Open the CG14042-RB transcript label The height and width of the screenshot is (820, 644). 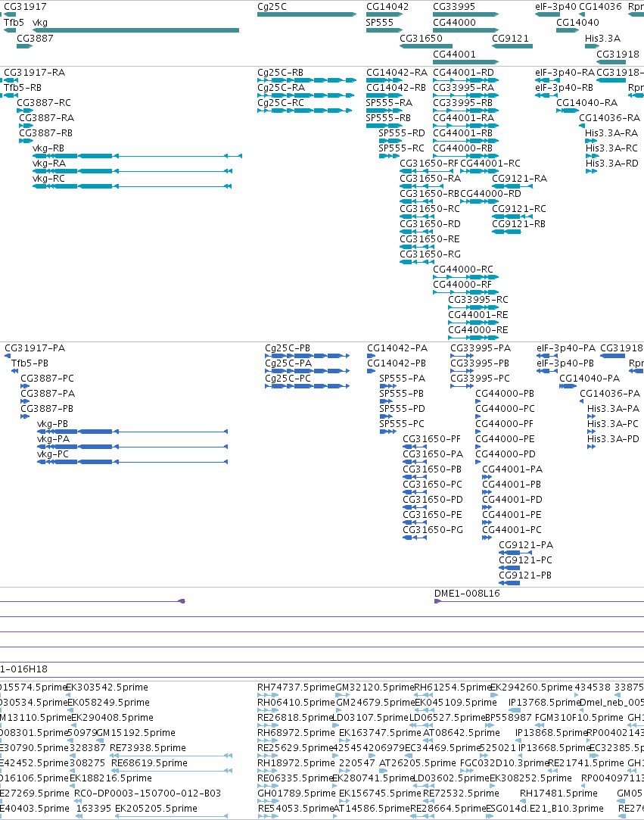397,88
